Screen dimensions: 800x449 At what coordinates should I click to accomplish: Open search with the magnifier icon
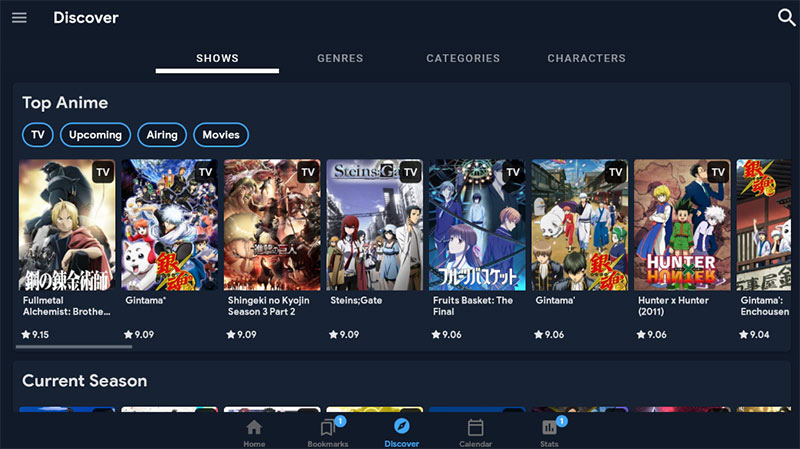coord(786,17)
